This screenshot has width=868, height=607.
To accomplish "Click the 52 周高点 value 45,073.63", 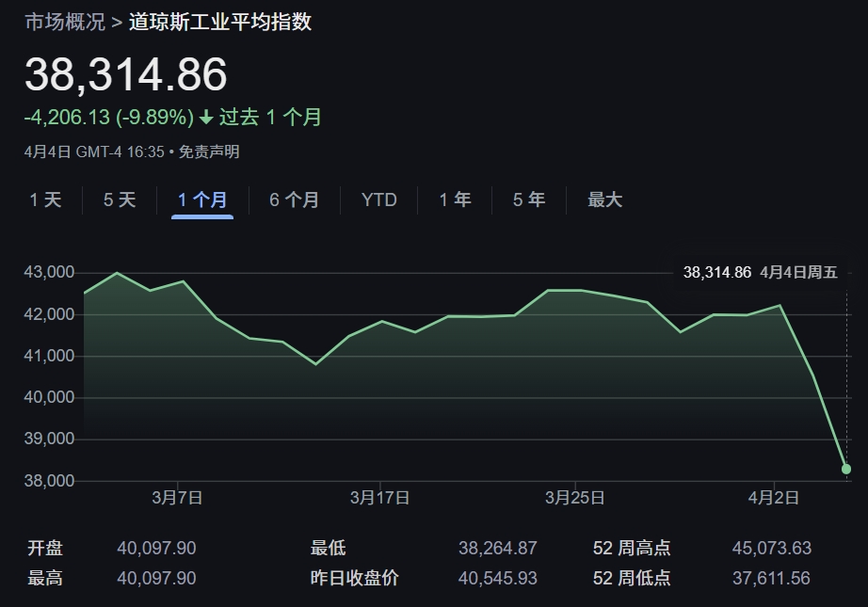I will 772,548.
